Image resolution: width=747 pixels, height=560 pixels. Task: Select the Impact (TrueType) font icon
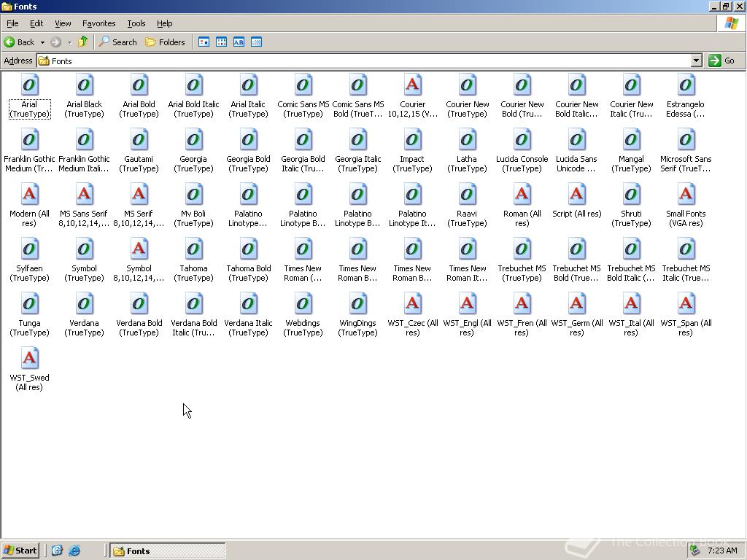click(x=413, y=140)
